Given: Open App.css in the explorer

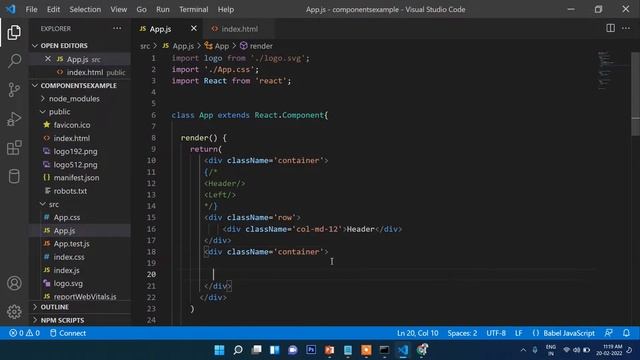Looking at the screenshot, I should click(80, 217).
